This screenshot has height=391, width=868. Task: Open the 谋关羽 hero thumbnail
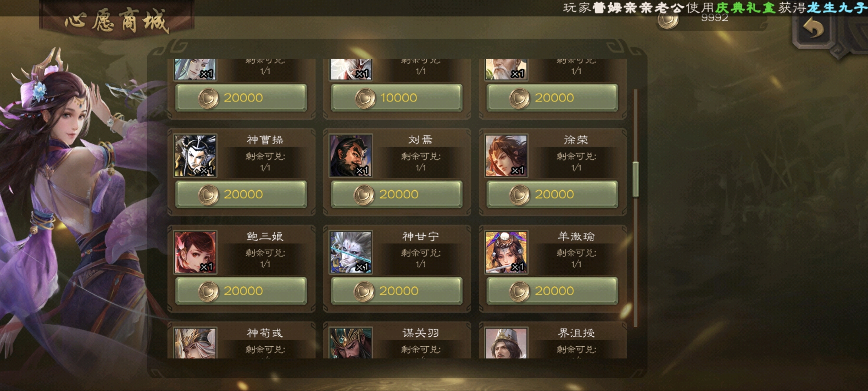click(x=351, y=343)
